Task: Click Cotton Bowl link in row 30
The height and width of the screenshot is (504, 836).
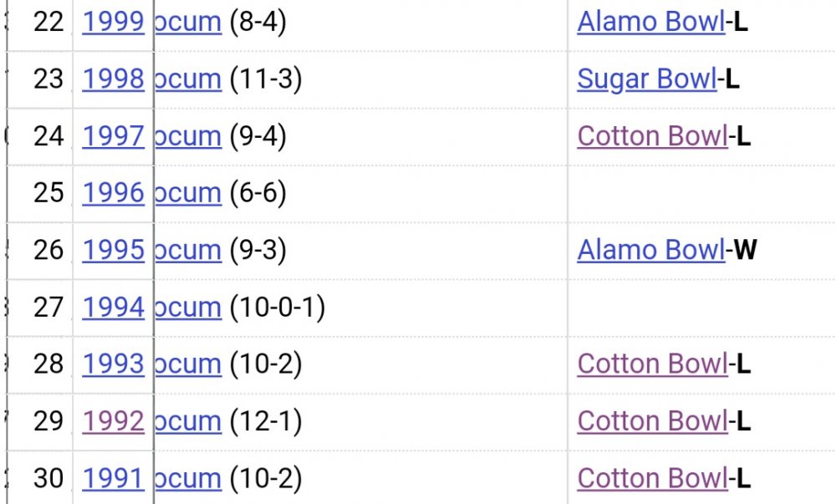Action: coord(652,478)
